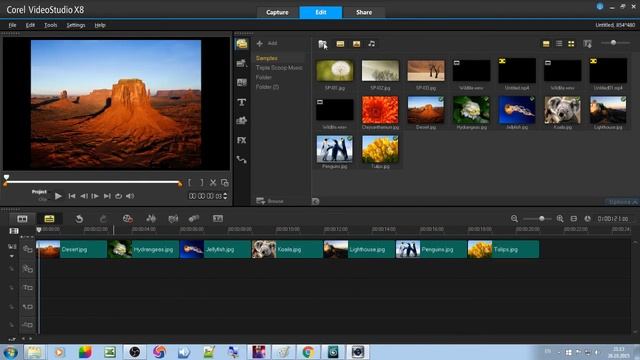
Task: Click Add to create new folder
Action: click(x=267, y=43)
